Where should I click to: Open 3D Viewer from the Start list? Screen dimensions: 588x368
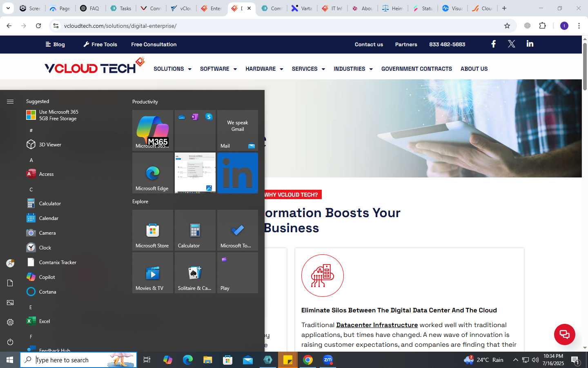click(44, 144)
